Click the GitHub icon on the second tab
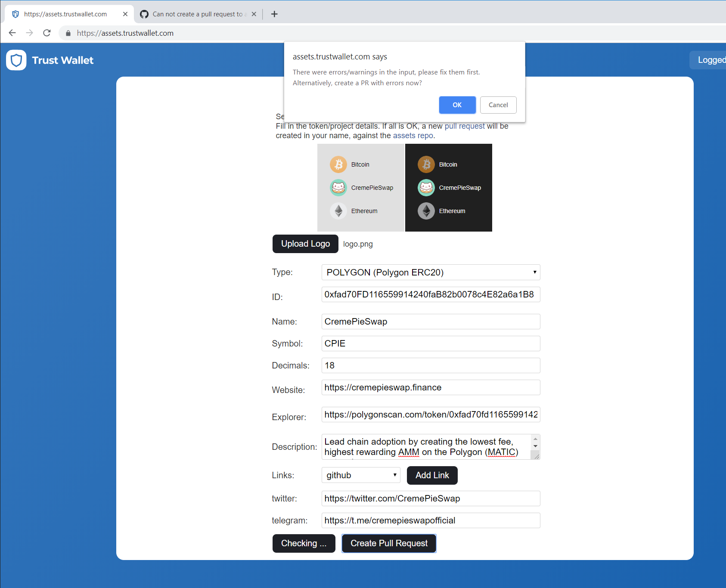726x588 pixels. click(x=144, y=14)
